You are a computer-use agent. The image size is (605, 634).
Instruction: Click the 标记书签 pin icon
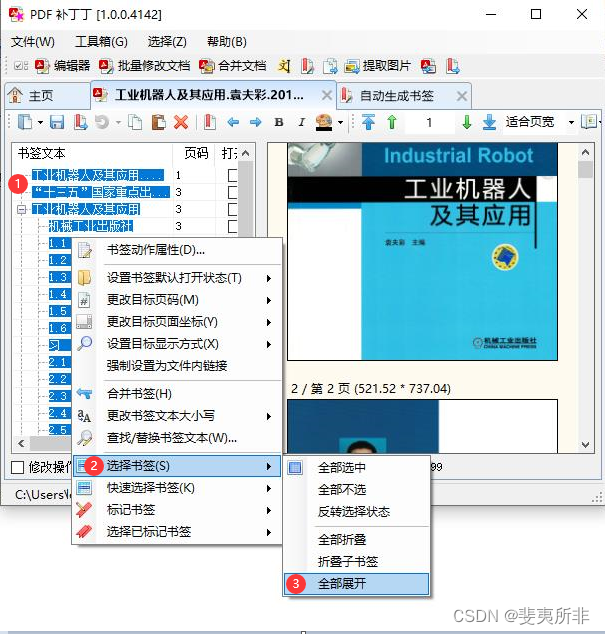click(84, 510)
